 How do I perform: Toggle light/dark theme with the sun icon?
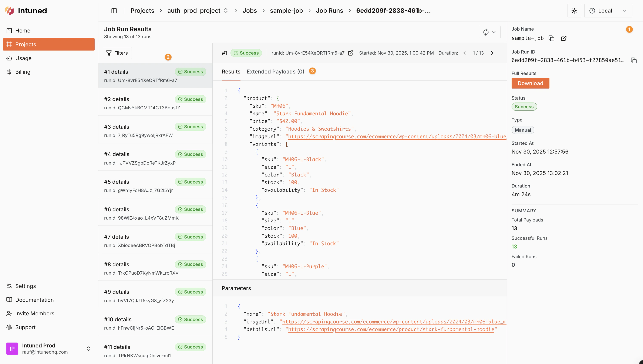tap(574, 10)
